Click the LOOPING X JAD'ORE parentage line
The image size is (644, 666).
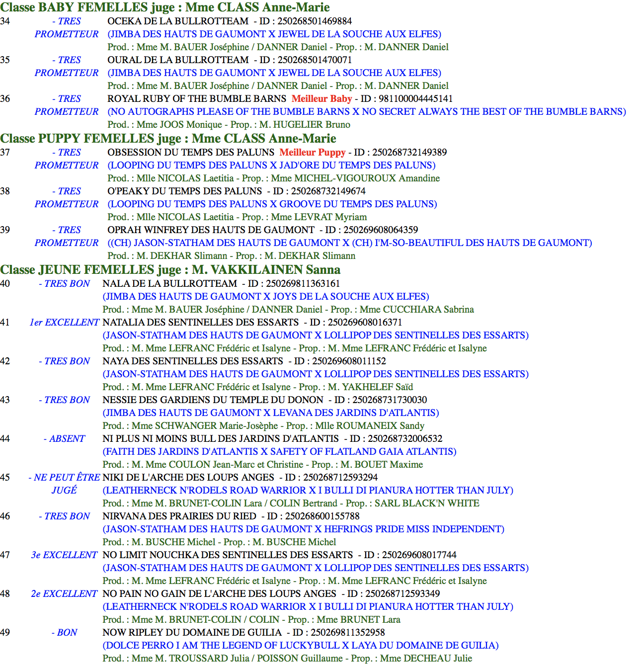pos(271,165)
